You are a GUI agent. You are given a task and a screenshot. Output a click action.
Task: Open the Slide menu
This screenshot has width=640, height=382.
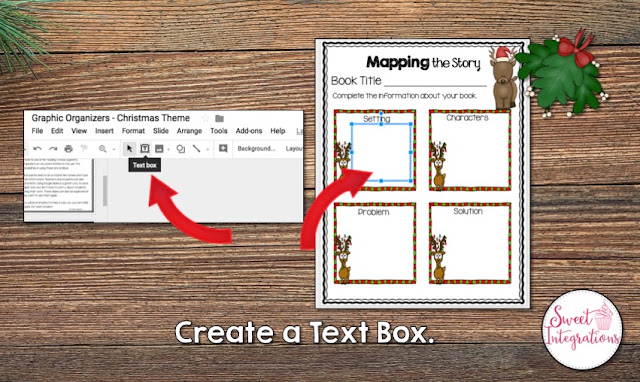click(161, 131)
